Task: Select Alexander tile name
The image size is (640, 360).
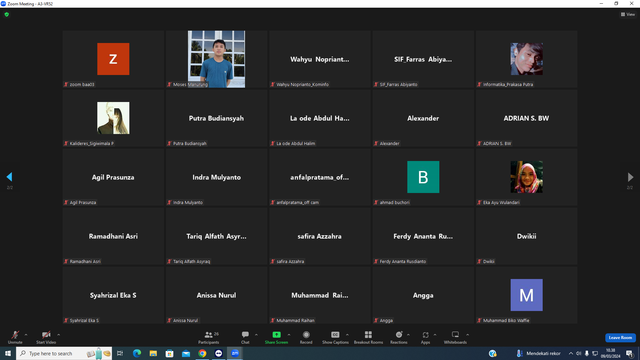Action: (x=423, y=118)
